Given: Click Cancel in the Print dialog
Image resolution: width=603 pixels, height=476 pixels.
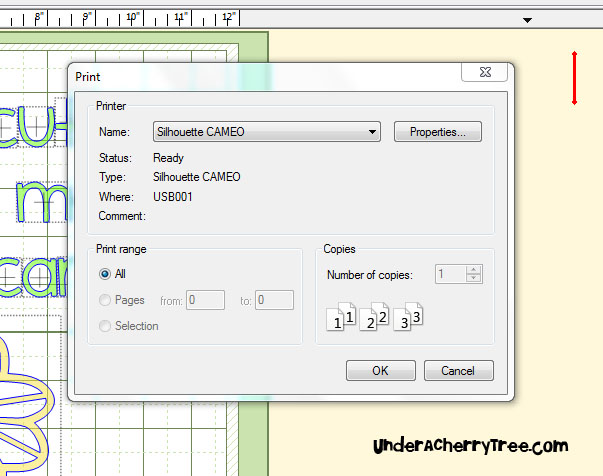Looking at the screenshot, I should click(x=458, y=371).
